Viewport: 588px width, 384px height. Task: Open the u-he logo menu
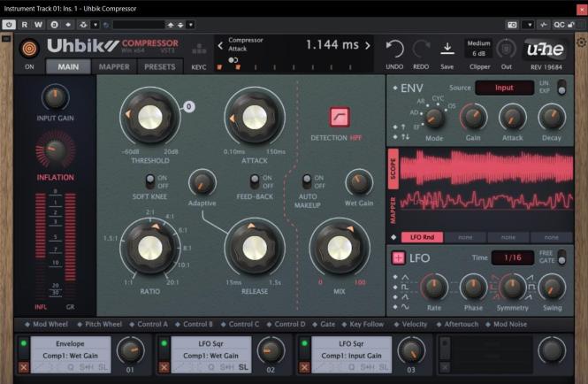pyautogui.click(x=546, y=49)
